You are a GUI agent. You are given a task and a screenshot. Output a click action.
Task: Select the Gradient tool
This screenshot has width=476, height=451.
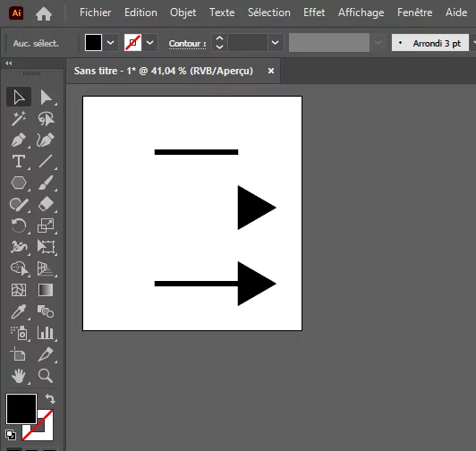coord(46,290)
